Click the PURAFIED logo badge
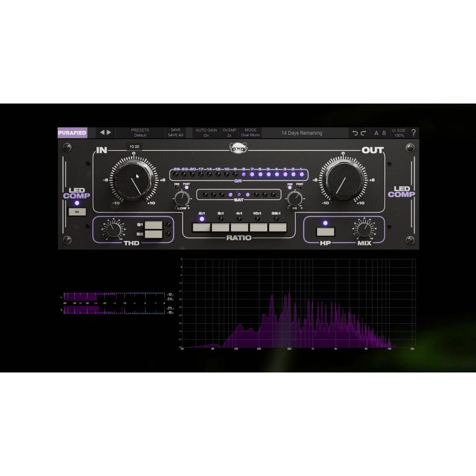Screen dimensions: 476x476 click(72, 133)
